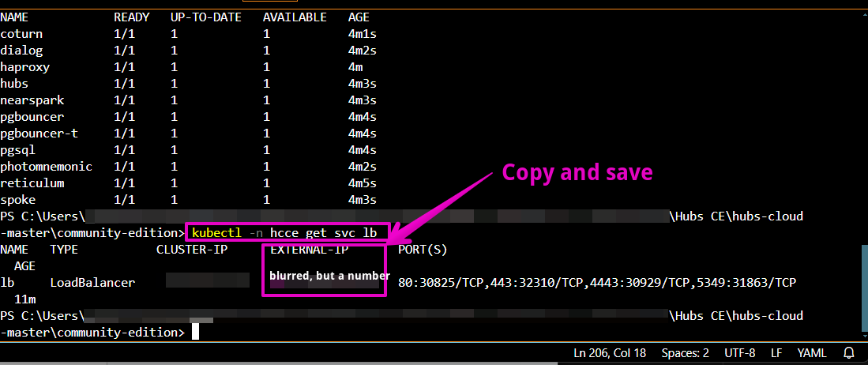Click the 'CLUSTER-IP' column header
868x365 pixels.
(192, 250)
